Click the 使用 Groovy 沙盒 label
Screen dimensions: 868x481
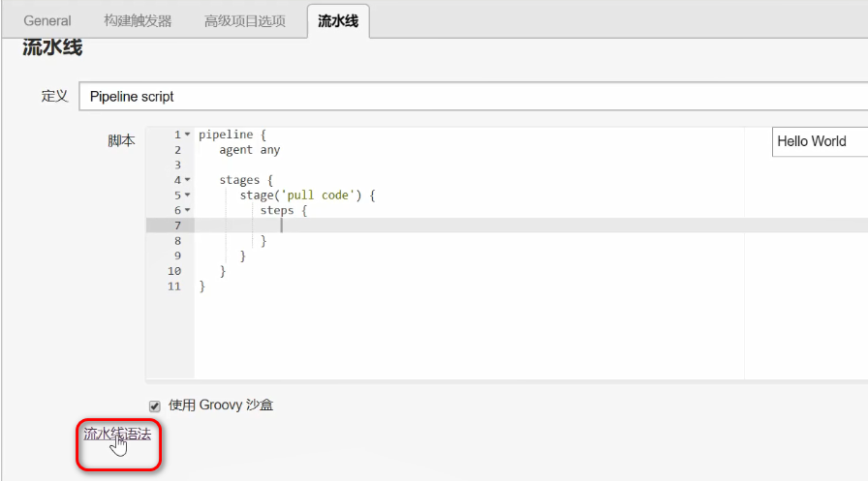click(x=221, y=406)
